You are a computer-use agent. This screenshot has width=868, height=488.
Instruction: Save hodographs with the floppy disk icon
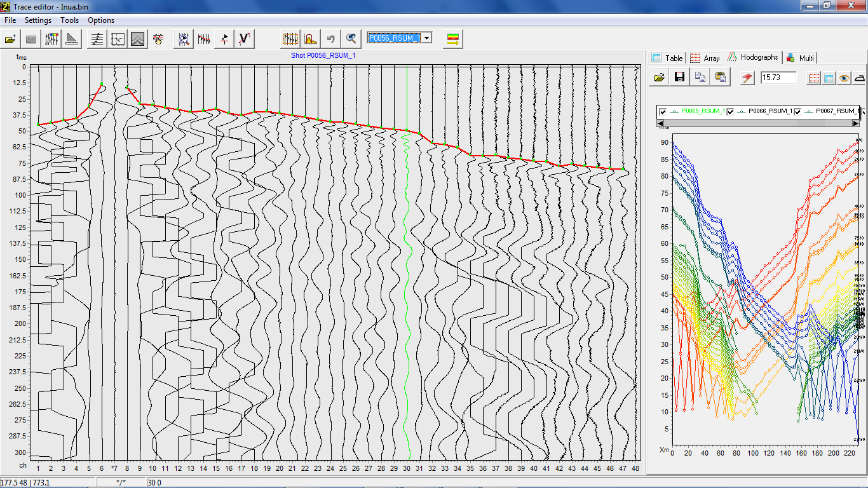(x=679, y=78)
